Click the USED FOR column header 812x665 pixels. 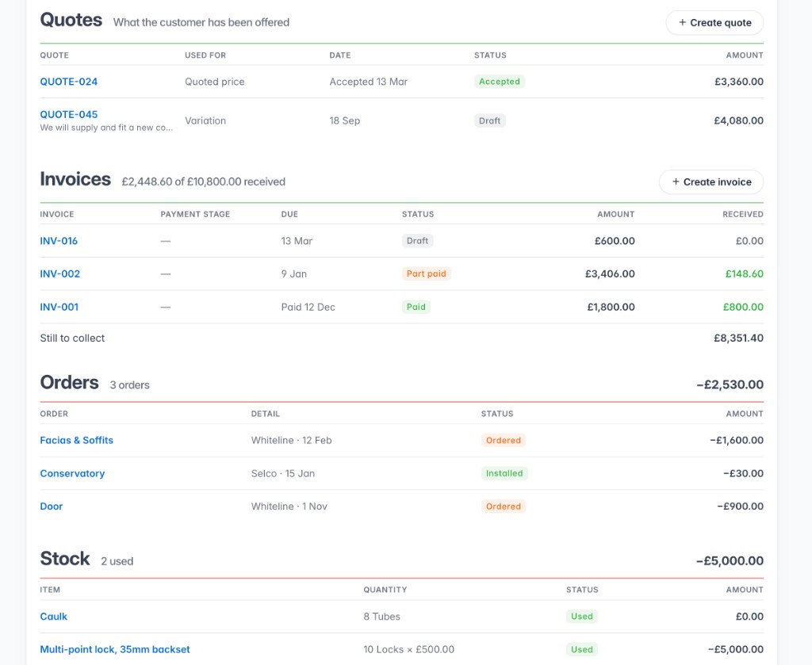pos(205,55)
